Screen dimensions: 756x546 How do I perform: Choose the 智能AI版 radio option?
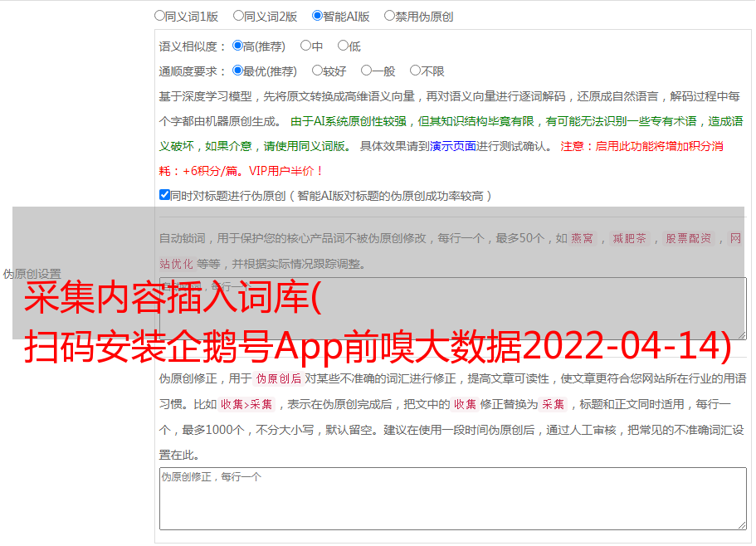click(317, 16)
